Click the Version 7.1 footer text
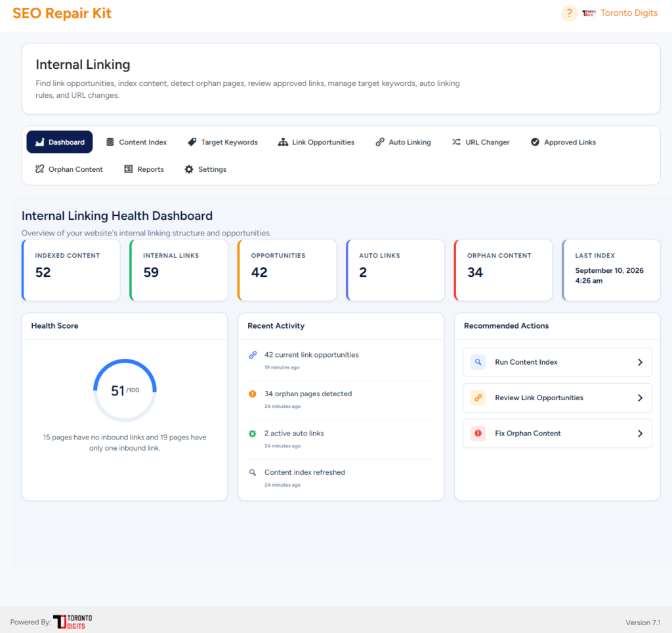 pyautogui.click(x=643, y=623)
